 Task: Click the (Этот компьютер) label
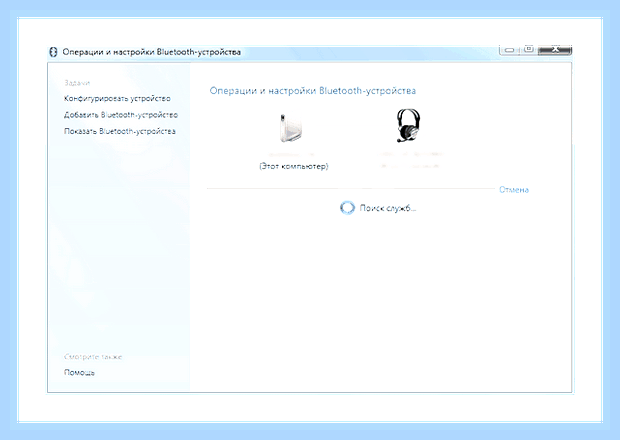click(x=293, y=166)
